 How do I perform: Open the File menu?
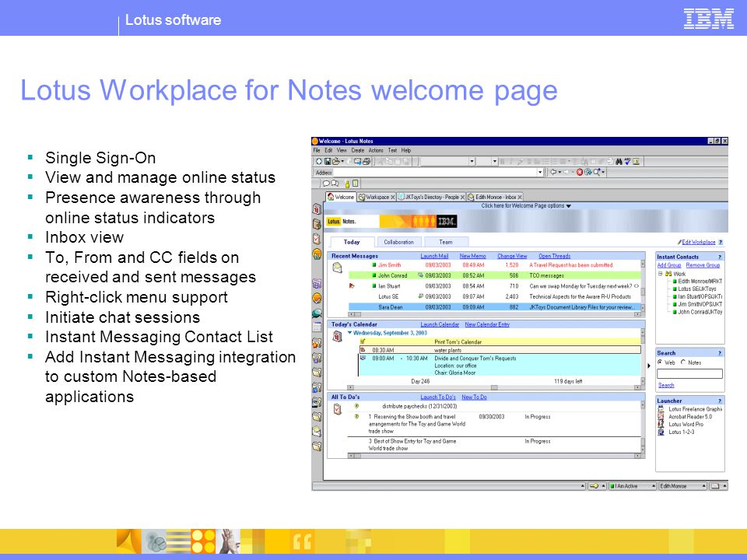317,150
